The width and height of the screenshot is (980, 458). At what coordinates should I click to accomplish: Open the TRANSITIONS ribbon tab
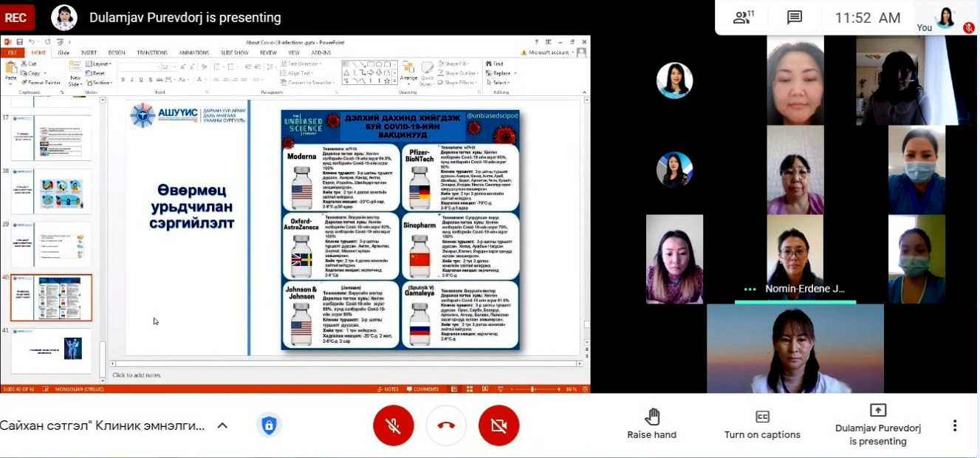(x=152, y=52)
